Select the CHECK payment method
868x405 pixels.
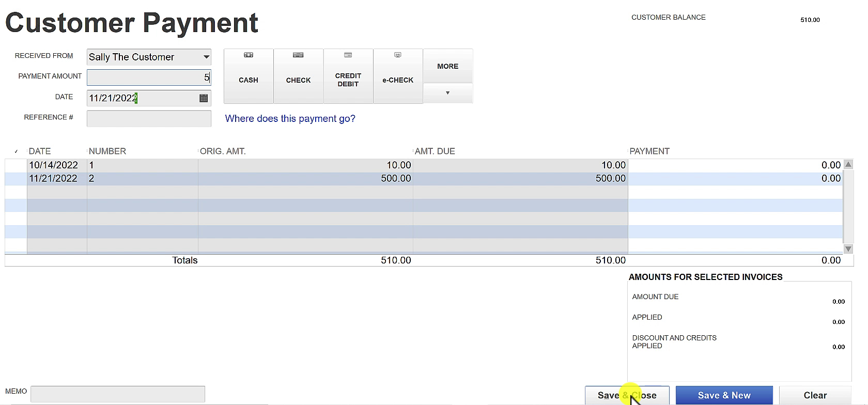pyautogui.click(x=298, y=76)
